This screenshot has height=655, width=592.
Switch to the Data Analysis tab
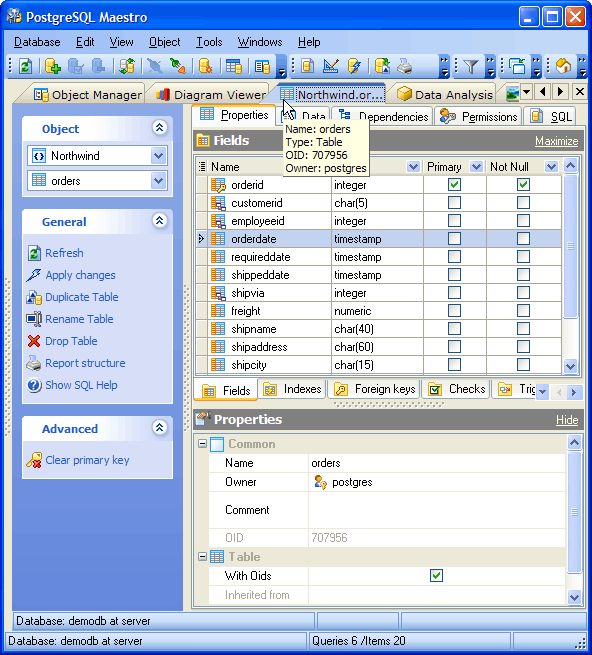tap(445, 95)
